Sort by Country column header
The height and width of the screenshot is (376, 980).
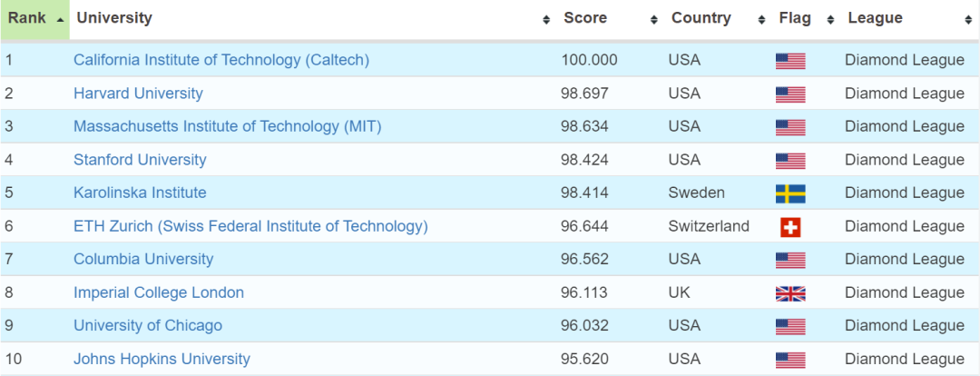[701, 18]
